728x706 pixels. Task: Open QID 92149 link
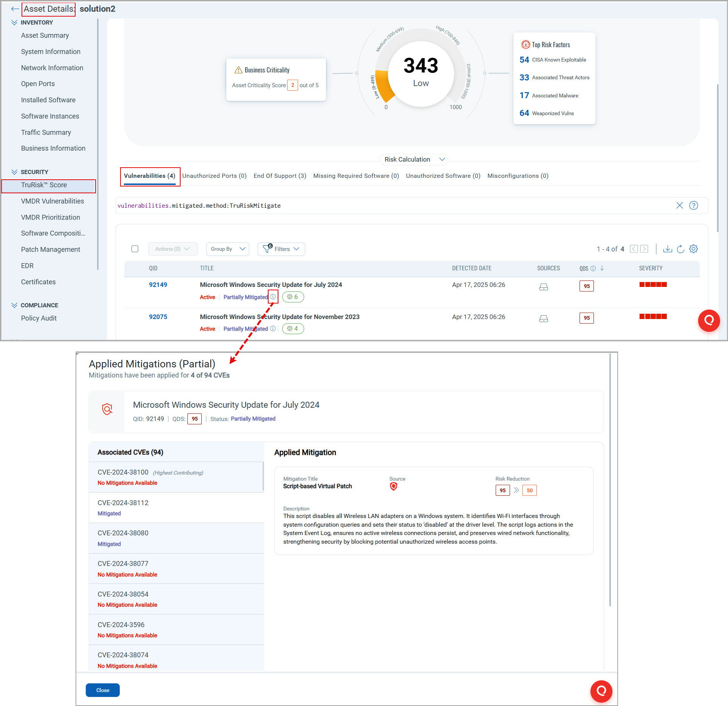point(158,285)
